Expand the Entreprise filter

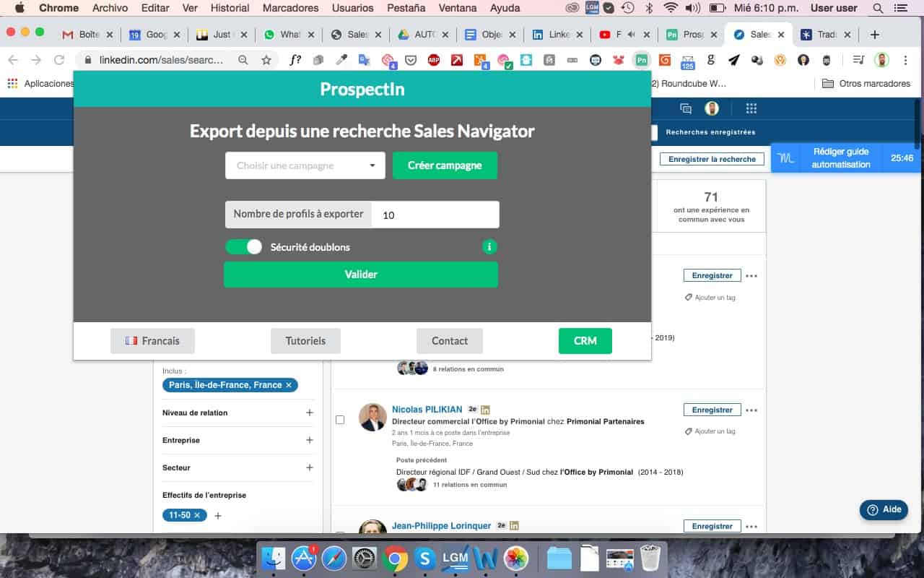pos(310,440)
